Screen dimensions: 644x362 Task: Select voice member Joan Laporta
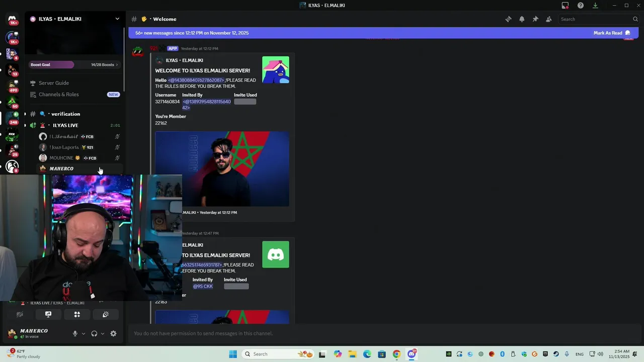pos(79,147)
